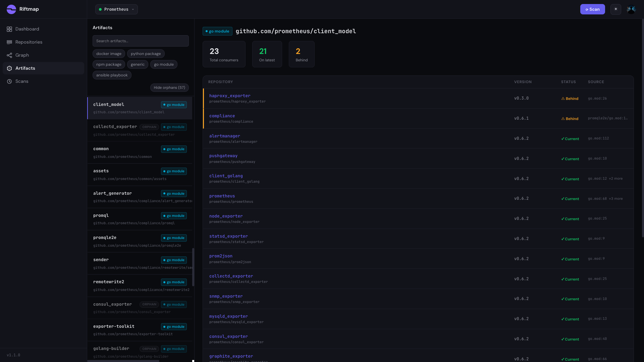
Task: Open pushgateway repository link
Action: 223,156
